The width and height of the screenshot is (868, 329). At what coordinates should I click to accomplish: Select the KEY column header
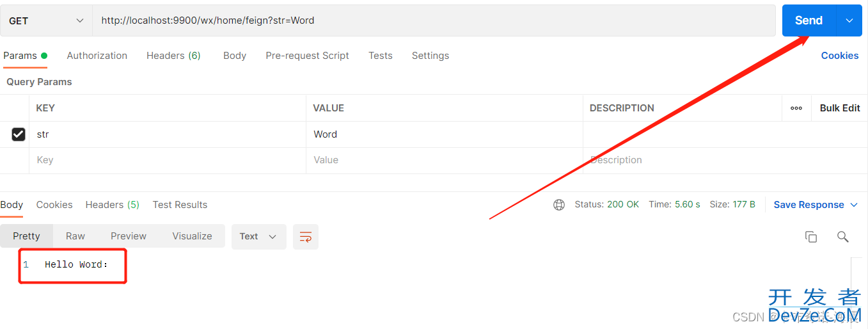click(45, 108)
